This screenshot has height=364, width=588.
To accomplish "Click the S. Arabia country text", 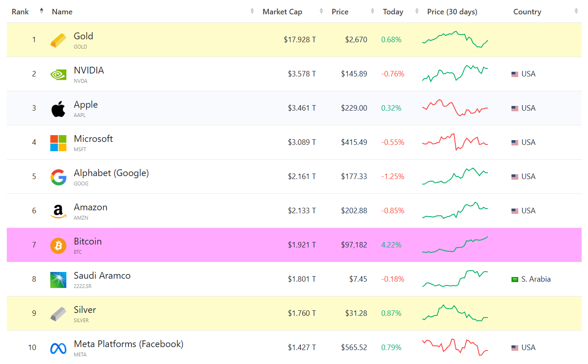I will [536, 280].
